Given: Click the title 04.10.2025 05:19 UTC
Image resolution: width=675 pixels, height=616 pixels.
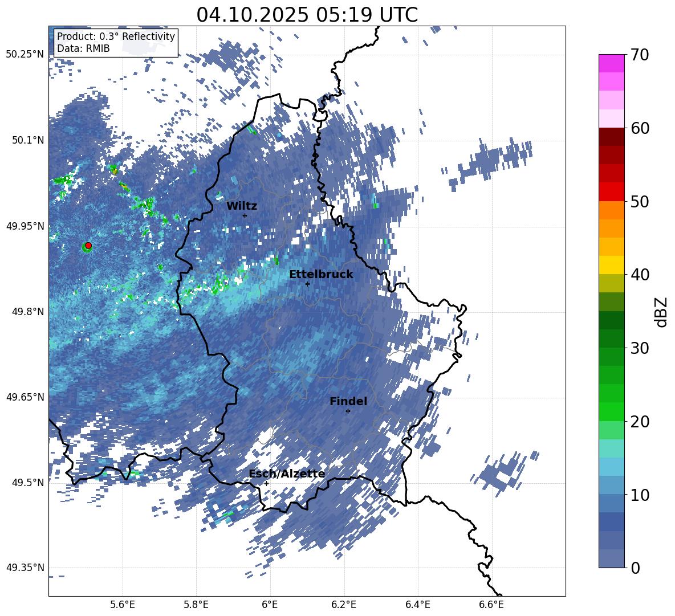Looking at the screenshot, I should click(x=307, y=15).
